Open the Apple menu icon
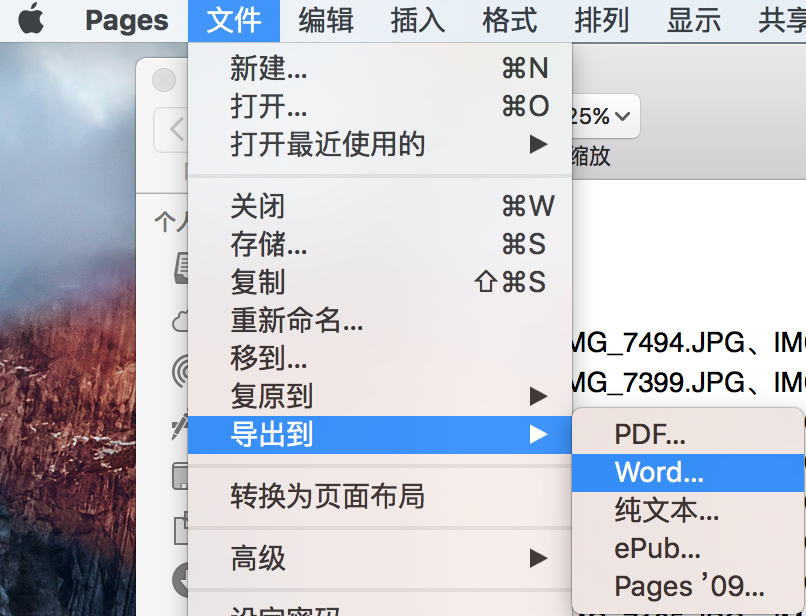806x616 pixels. click(x=31, y=20)
